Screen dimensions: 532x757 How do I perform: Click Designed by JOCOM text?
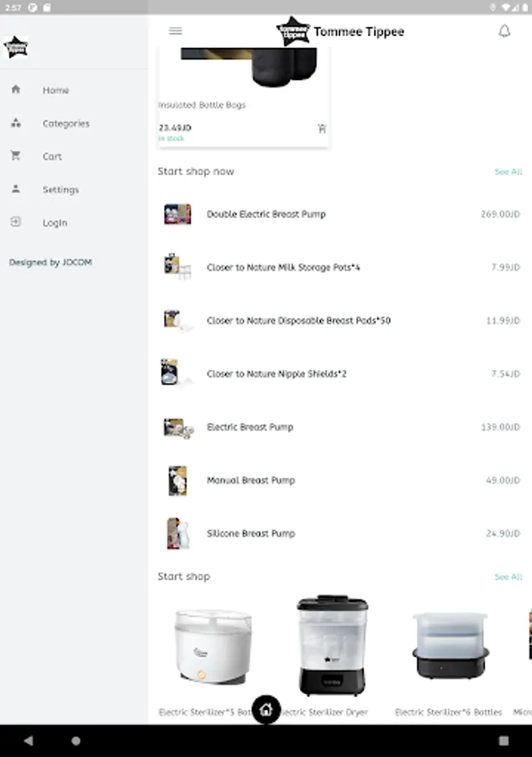click(x=50, y=262)
